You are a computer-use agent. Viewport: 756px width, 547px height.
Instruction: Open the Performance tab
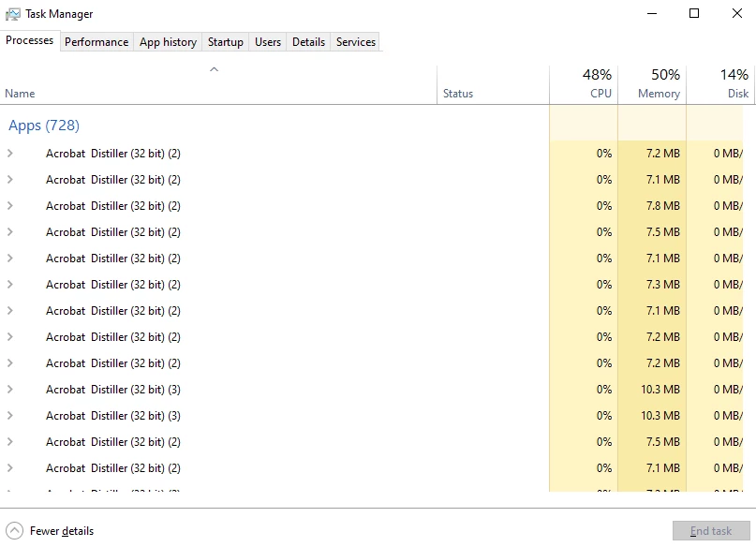pyautogui.click(x=96, y=42)
